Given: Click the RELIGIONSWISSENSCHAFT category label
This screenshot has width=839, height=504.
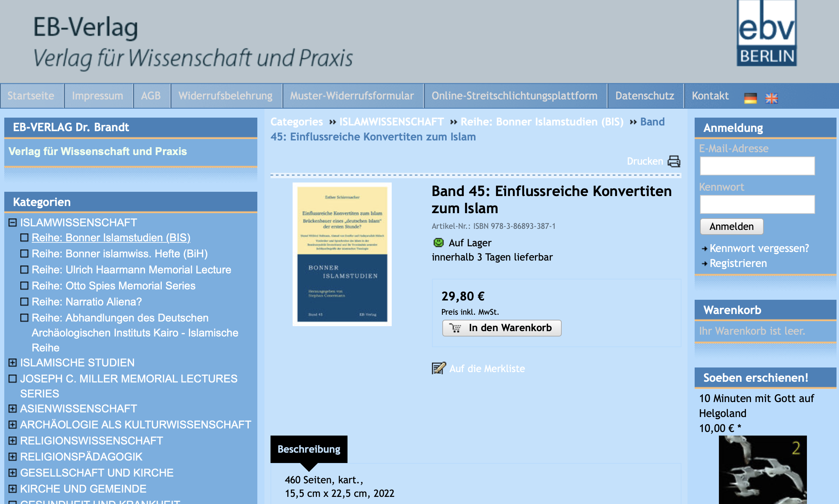Looking at the screenshot, I should click(x=92, y=441).
